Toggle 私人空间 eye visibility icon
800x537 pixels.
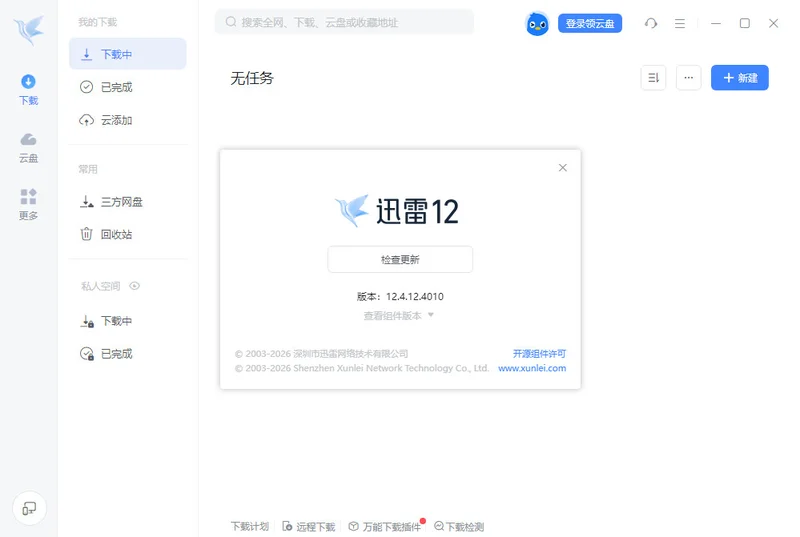point(134,286)
